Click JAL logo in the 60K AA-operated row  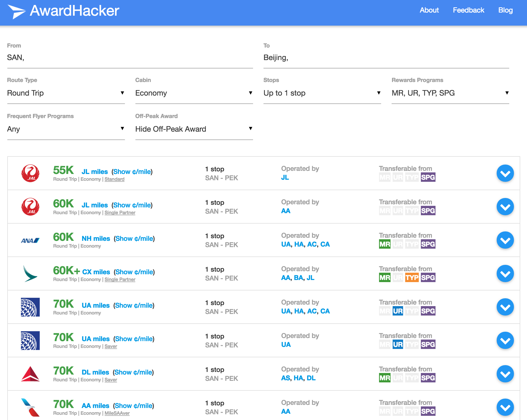[30, 207]
